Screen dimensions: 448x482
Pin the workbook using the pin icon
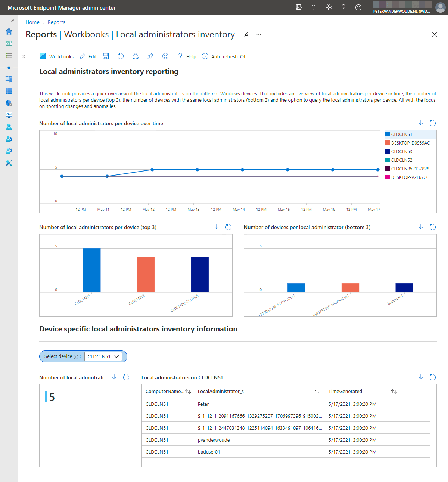150,56
